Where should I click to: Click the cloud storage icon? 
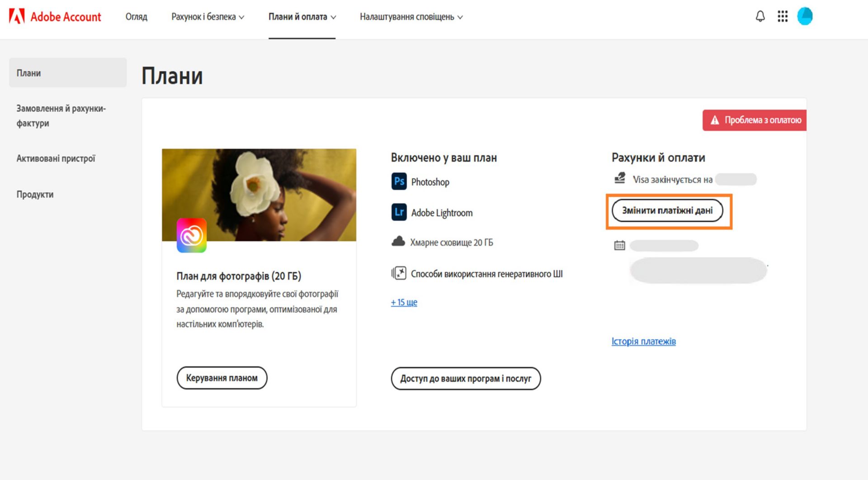[398, 242]
